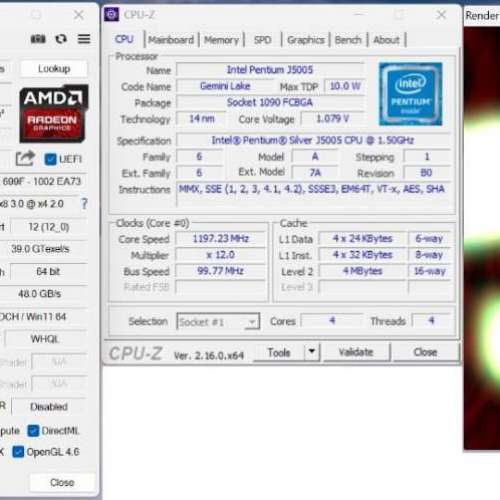This screenshot has height=500, width=500.
Task: Click the Render window title
Action: click(x=482, y=16)
